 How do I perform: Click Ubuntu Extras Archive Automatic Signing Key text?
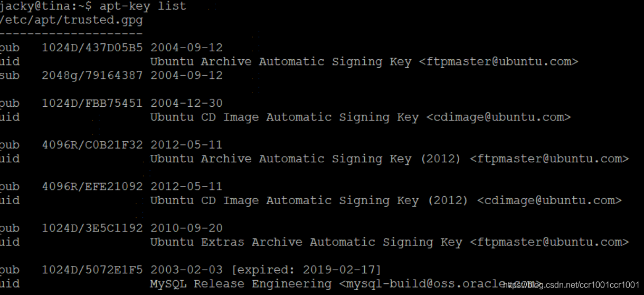tap(306, 243)
